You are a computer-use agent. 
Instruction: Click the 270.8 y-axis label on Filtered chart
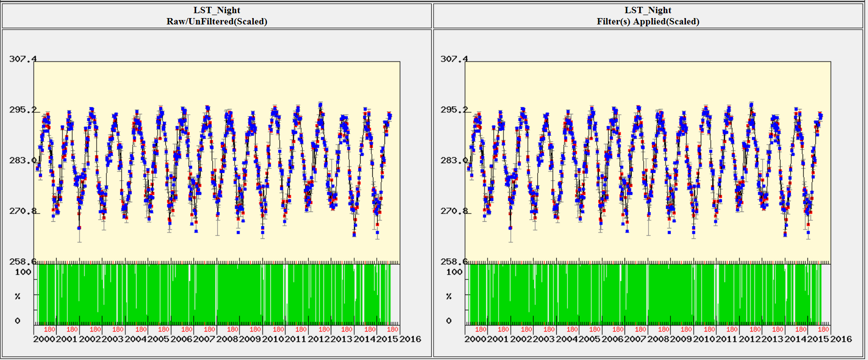click(x=454, y=212)
